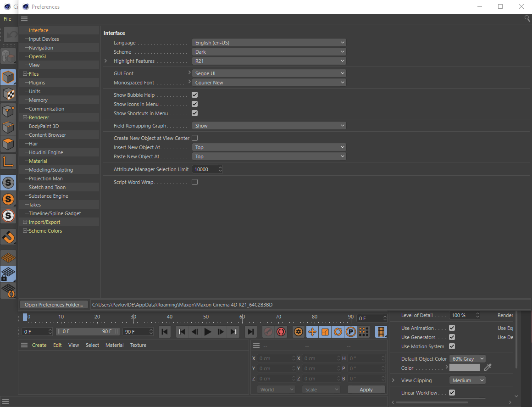
Task: Open Insert New Object At dropdown
Action: [x=269, y=147]
